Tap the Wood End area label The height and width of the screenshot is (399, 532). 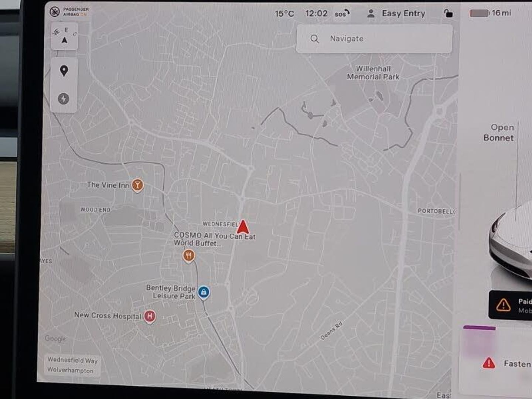pyautogui.click(x=95, y=209)
